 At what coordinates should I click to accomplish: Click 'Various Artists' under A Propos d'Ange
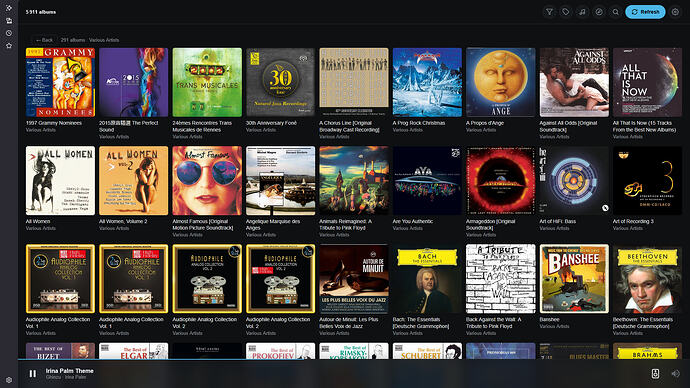coord(481,130)
